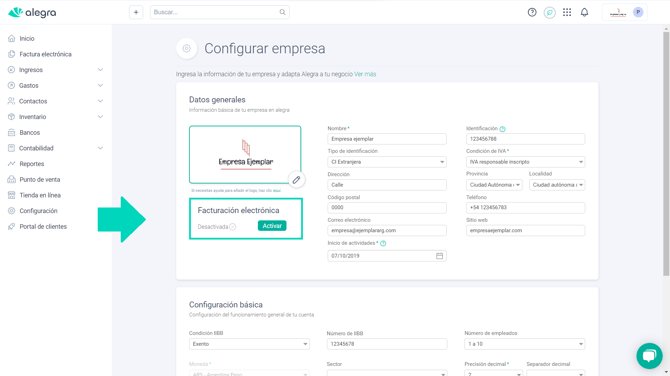670x376 pixels.
Task: Expand the Gastos menu chevron
Action: [100, 85]
